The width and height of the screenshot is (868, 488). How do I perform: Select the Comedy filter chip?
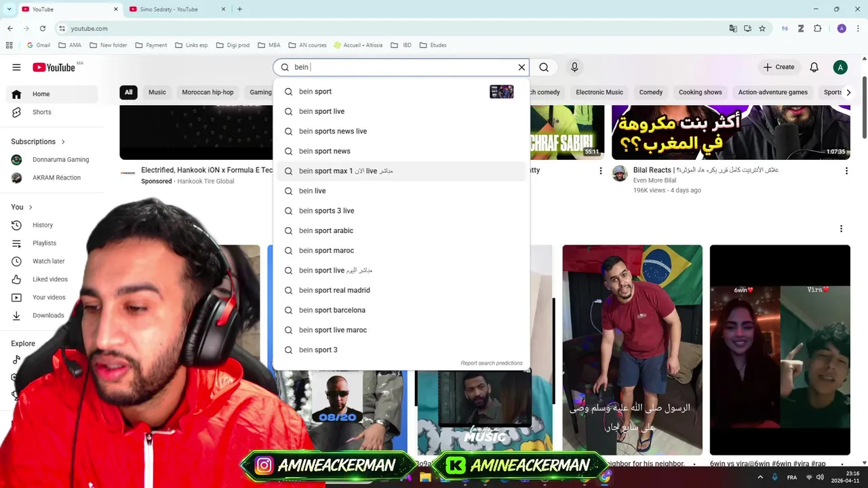651,92
